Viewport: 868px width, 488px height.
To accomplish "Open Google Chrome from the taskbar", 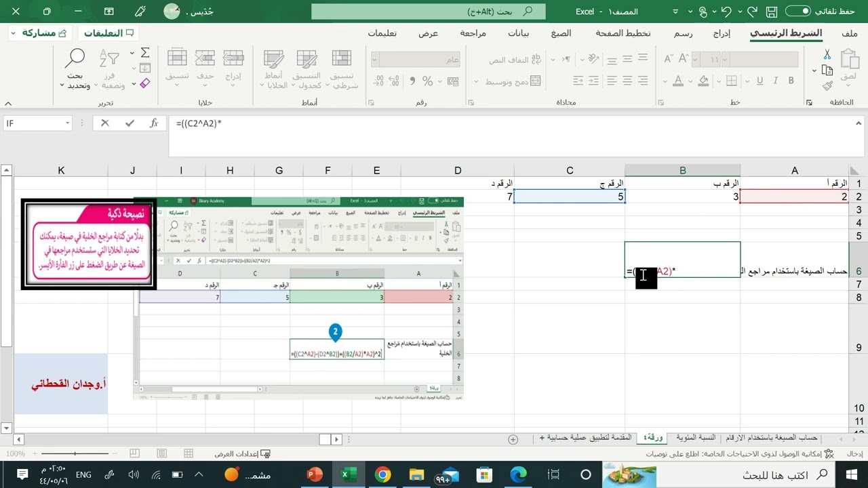I will pos(382,474).
